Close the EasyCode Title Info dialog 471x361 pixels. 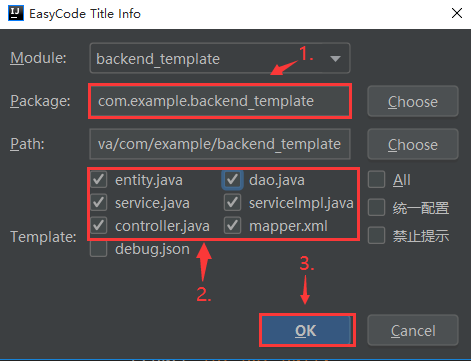[457, 13]
